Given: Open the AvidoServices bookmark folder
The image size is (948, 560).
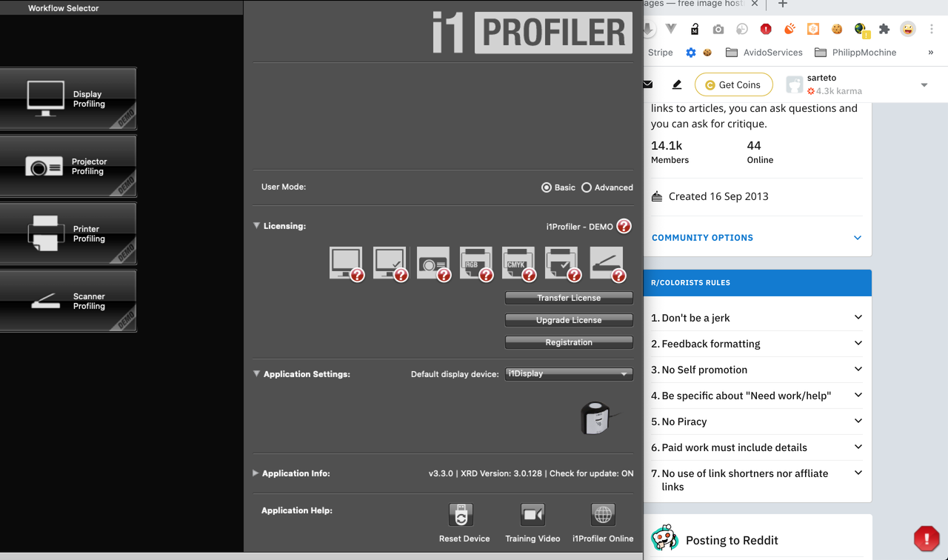Looking at the screenshot, I should click(x=764, y=53).
